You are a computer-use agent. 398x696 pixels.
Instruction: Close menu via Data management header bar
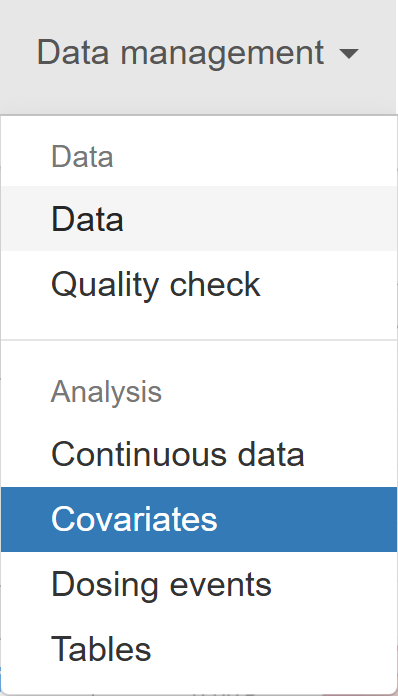point(197,53)
